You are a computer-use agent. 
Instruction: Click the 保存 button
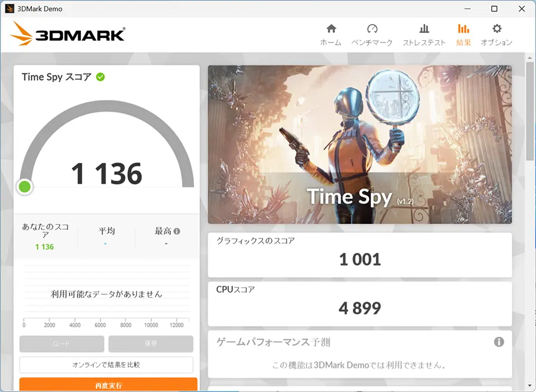point(151,343)
